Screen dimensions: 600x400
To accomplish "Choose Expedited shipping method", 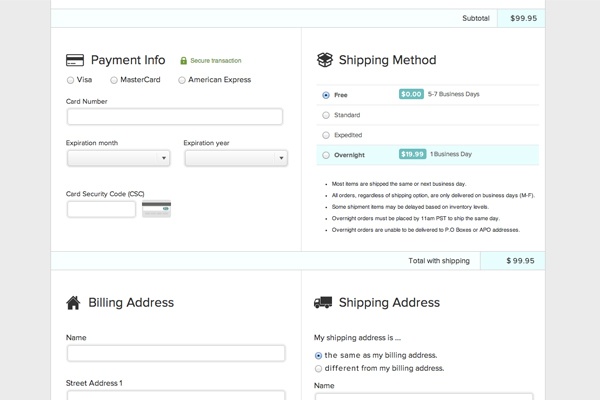I will (x=326, y=135).
